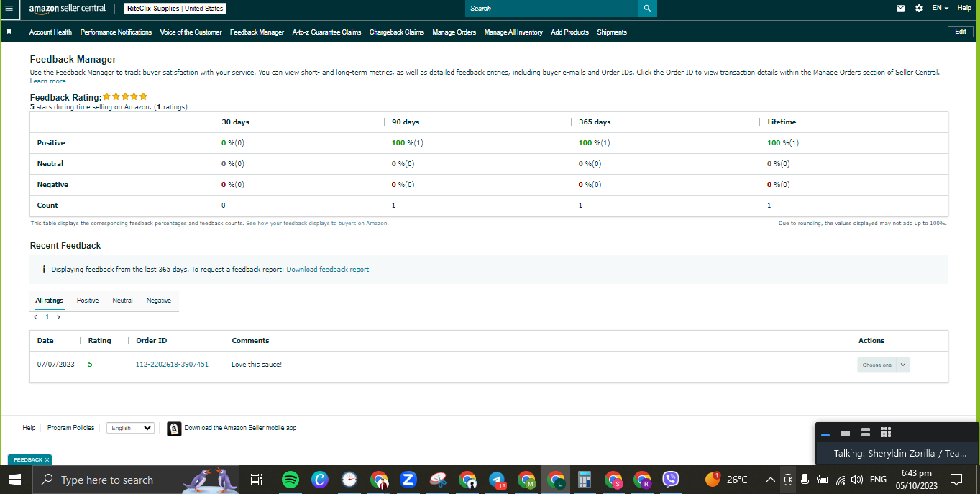
Task: Click the weather 26°C taskbar widget
Action: [727, 480]
